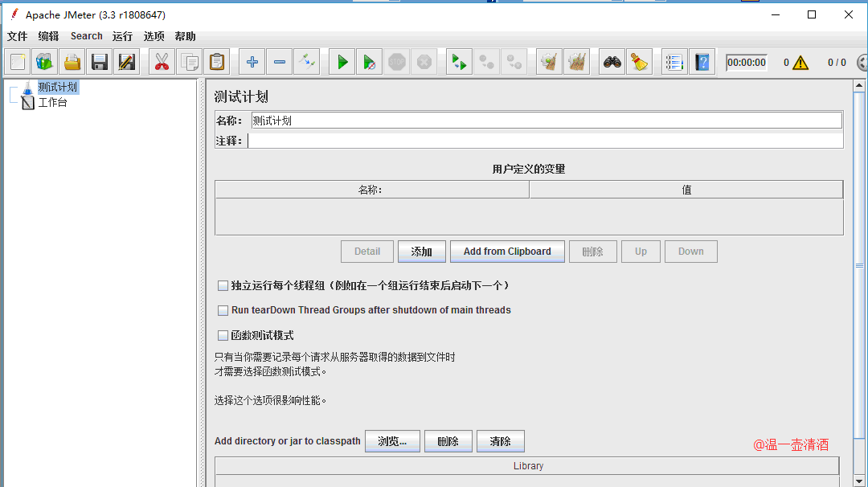This screenshot has width=868, height=487.
Task: Click the Open file folder icon
Action: pyautogui.click(x=72, y=62)
